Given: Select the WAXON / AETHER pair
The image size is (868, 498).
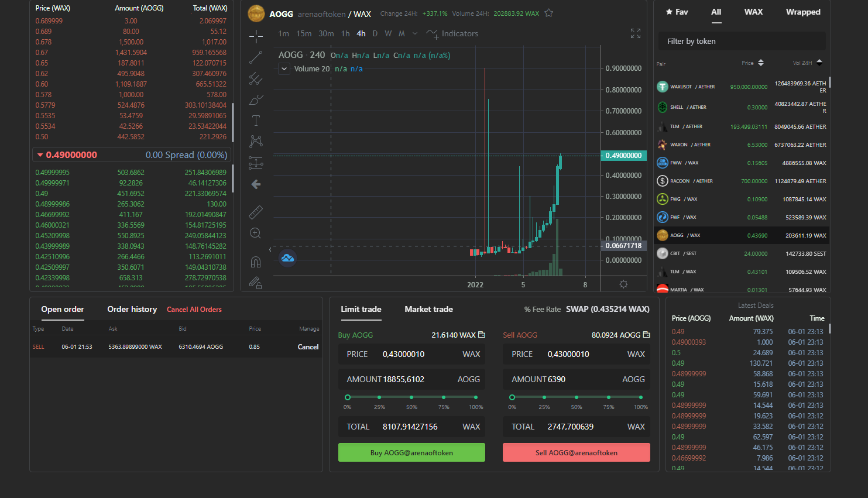Looking at the screenshot, I should (x=742, y=145).
